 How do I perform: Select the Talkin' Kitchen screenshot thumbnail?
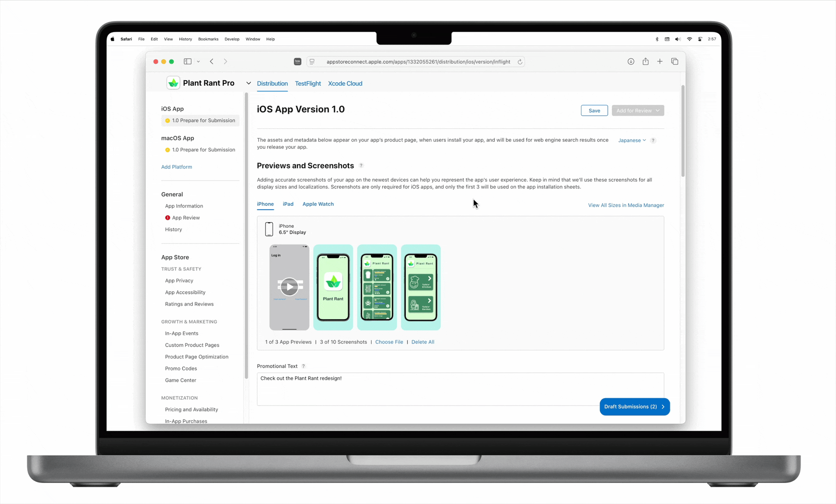[421, 287]
